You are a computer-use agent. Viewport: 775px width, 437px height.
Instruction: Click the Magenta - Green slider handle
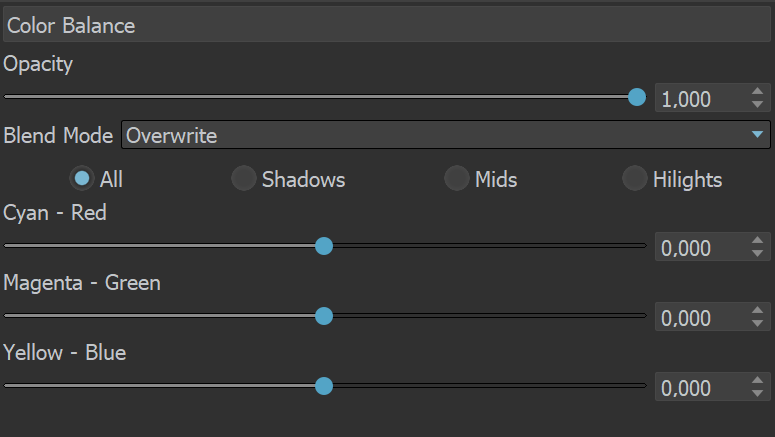[324, 316]
